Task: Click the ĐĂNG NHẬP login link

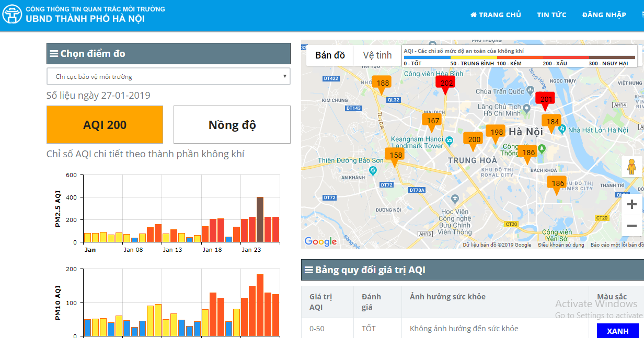Action: point(604,15)
